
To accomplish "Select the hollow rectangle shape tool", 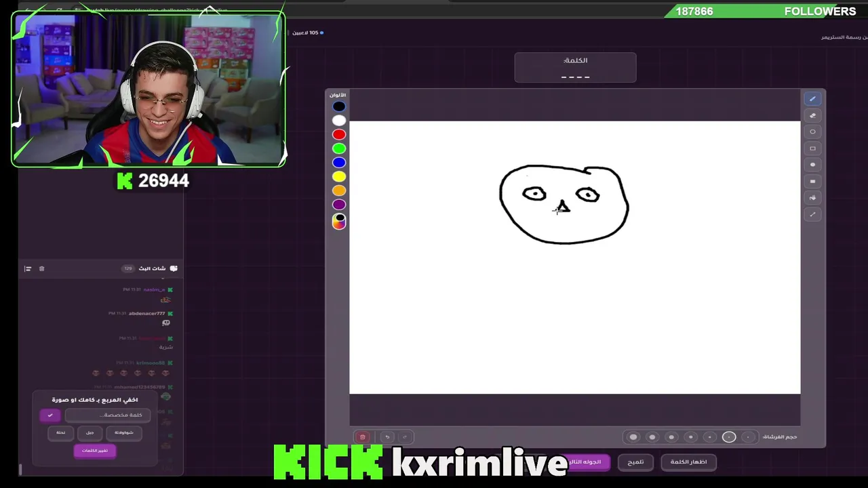I will click(x=812, y=148).
